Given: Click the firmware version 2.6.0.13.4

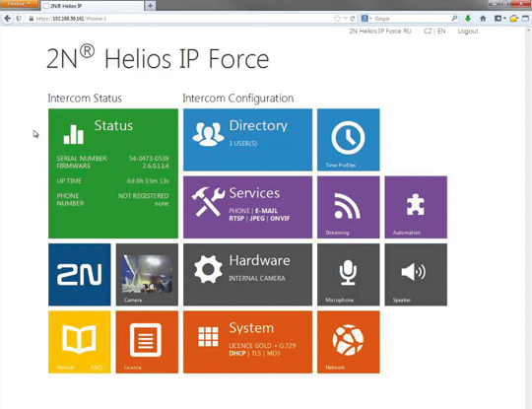Looking at the screenshot, I should tap(156, 166).
